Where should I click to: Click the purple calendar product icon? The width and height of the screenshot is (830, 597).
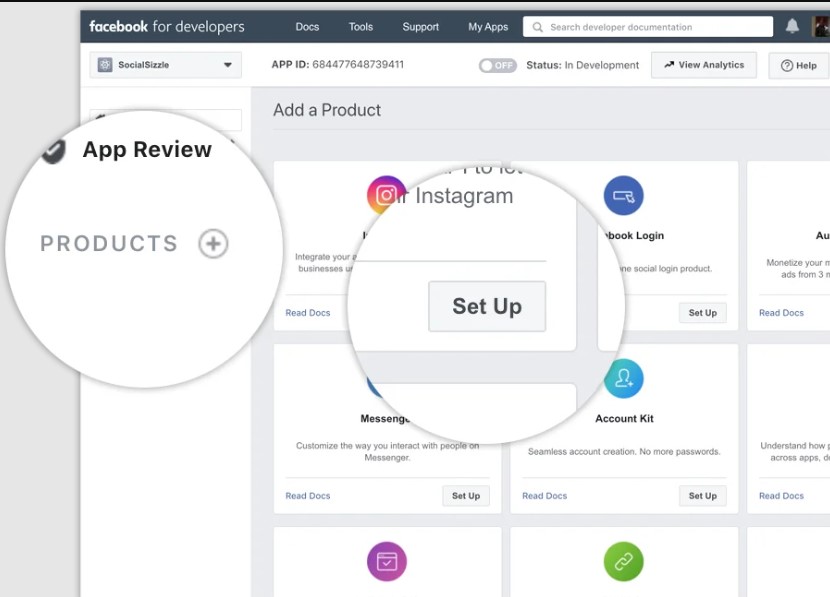387,562
